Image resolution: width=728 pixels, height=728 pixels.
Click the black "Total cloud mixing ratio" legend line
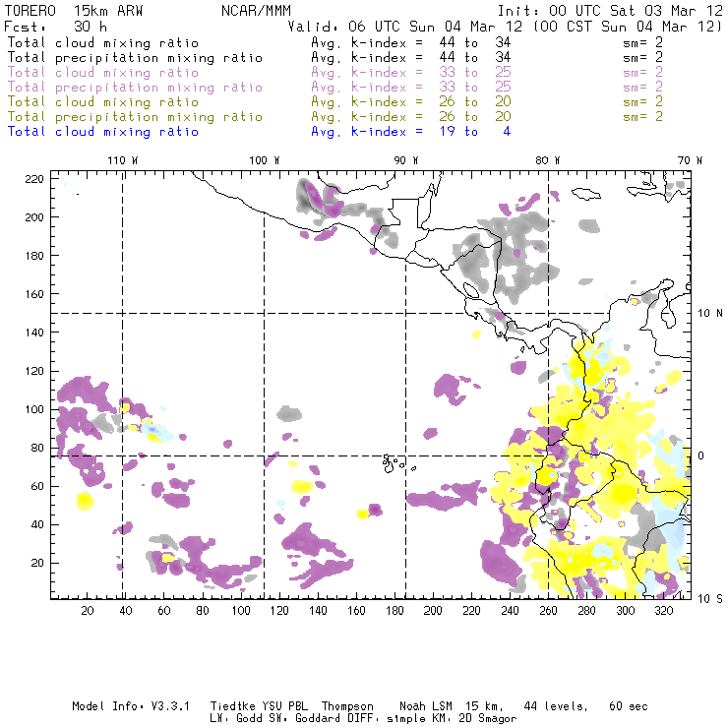(103, 42)
